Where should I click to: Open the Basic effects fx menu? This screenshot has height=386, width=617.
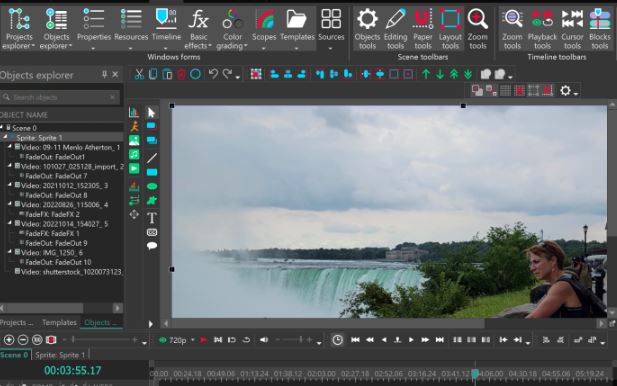tap(198, 29)
